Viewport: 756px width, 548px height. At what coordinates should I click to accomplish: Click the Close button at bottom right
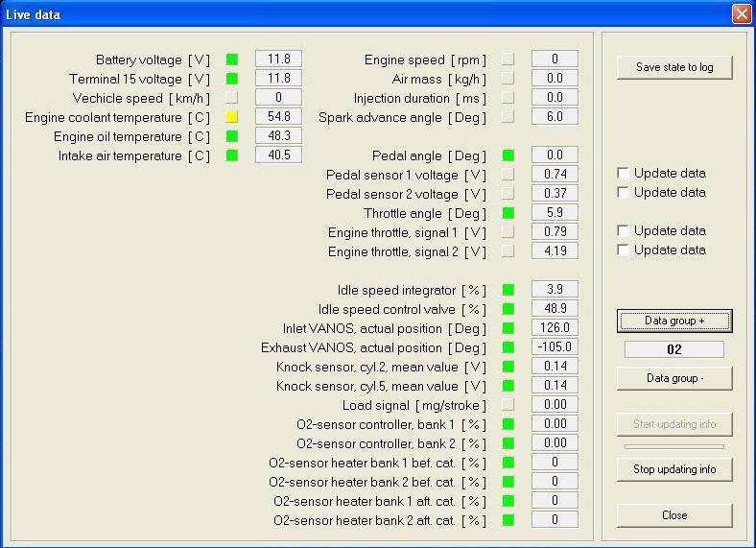click(x=674, y=515)
